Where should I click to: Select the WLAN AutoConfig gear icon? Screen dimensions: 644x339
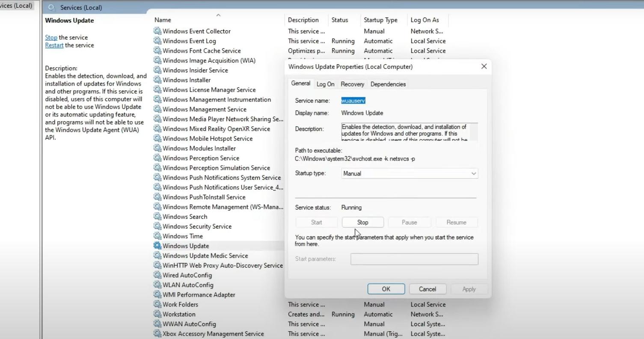[x=157, y=285]
